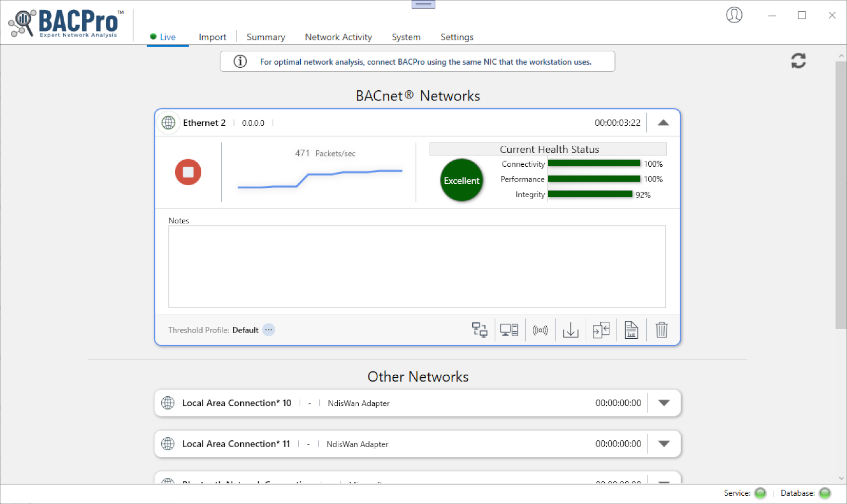The width and height of the screenshot is (847, 504).
Task: Click the top-center drag handle
Action: click(x=423, y=4)
